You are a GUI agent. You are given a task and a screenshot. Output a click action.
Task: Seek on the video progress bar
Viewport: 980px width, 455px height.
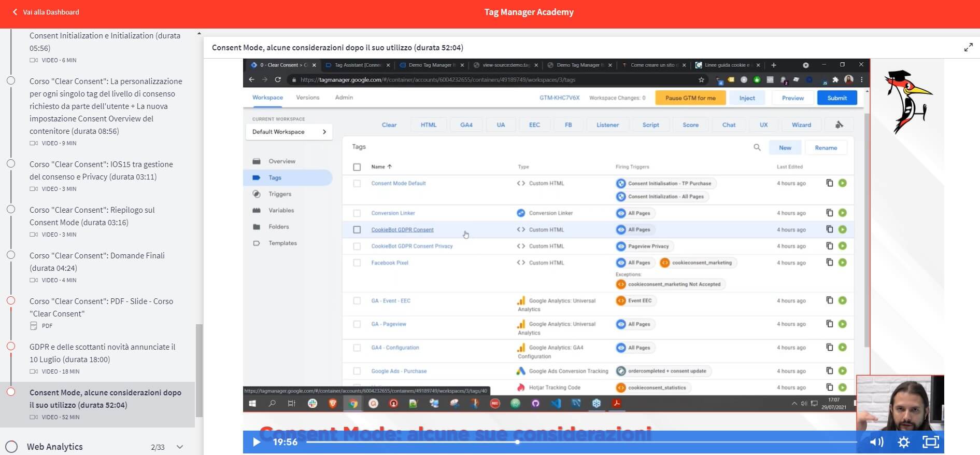click(x=581, y=442)
